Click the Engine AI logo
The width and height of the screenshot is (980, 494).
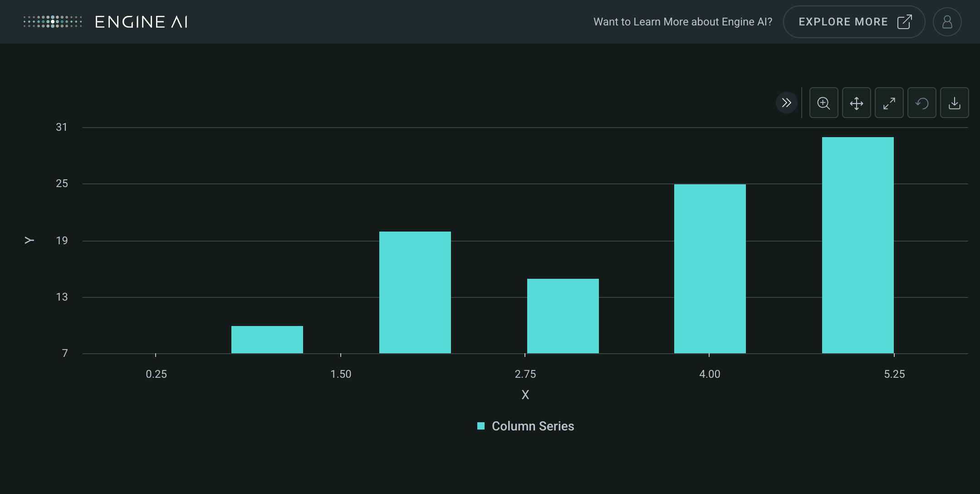pos(105,22)
